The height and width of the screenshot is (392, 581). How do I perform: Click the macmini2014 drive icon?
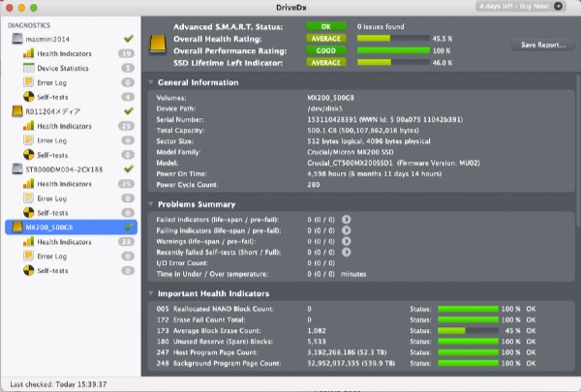(x=17, y=39)
